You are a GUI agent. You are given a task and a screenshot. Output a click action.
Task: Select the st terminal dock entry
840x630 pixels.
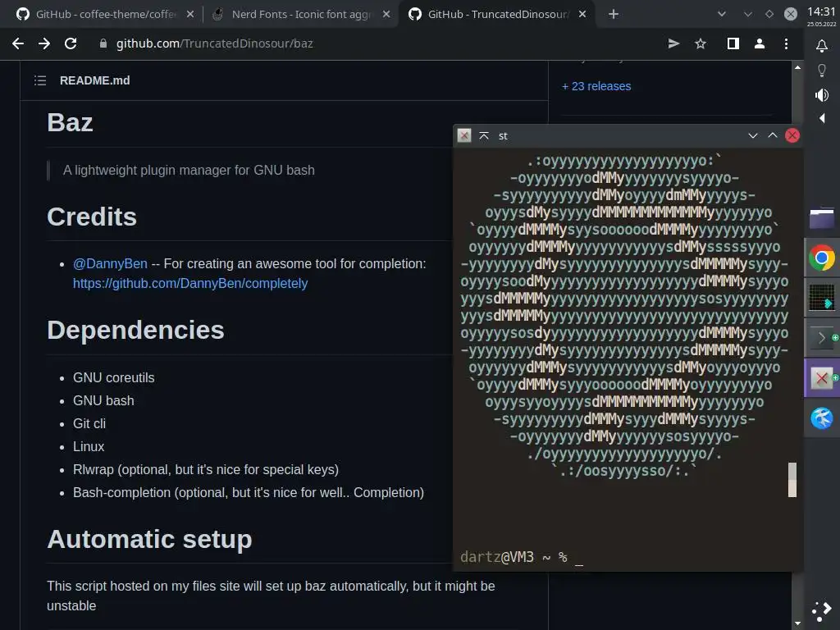(822, 378)
